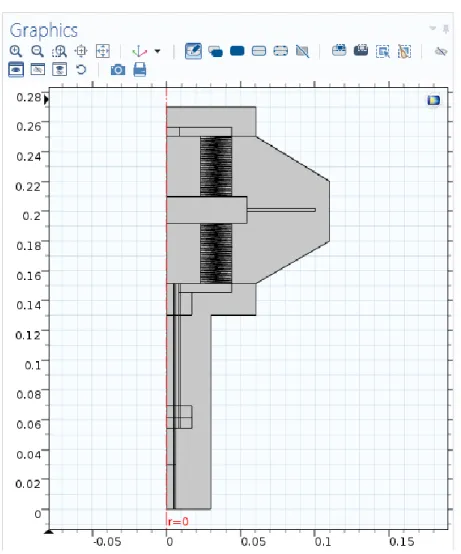Click the pin icon of Graphics panel
Viewport: 461px width, 554px height.
click(446, 29)
